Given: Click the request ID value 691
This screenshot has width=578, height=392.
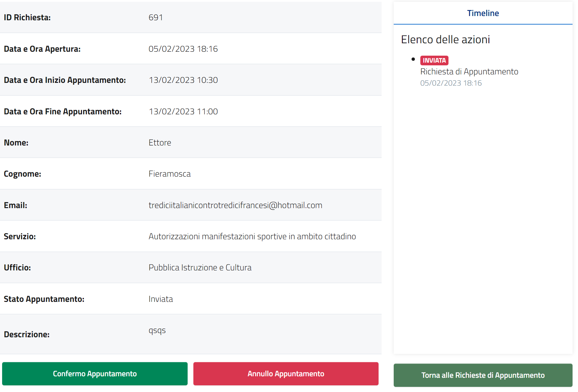Looking at the screenshot, I should [x=156, y=18].
